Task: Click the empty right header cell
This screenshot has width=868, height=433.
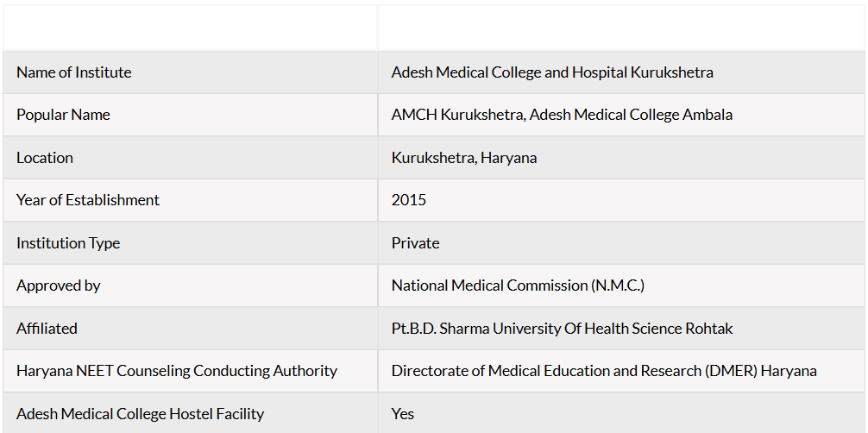Action: [621, 28]
